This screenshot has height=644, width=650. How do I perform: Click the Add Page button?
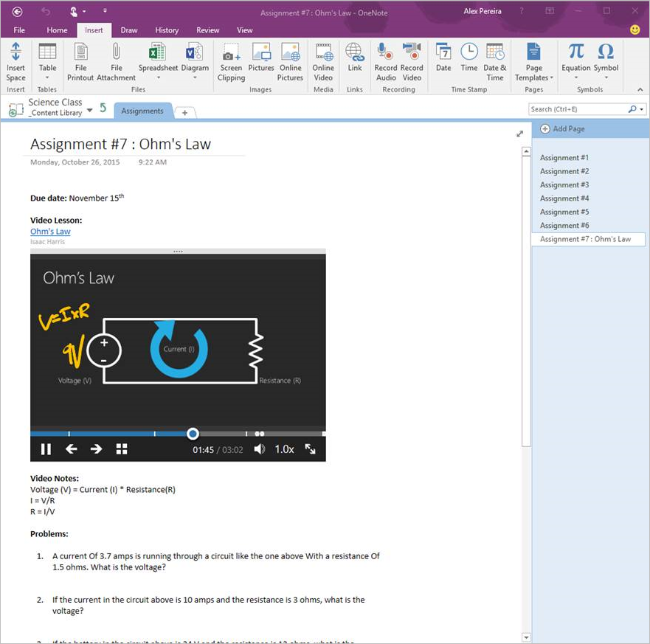click(562, 129)
